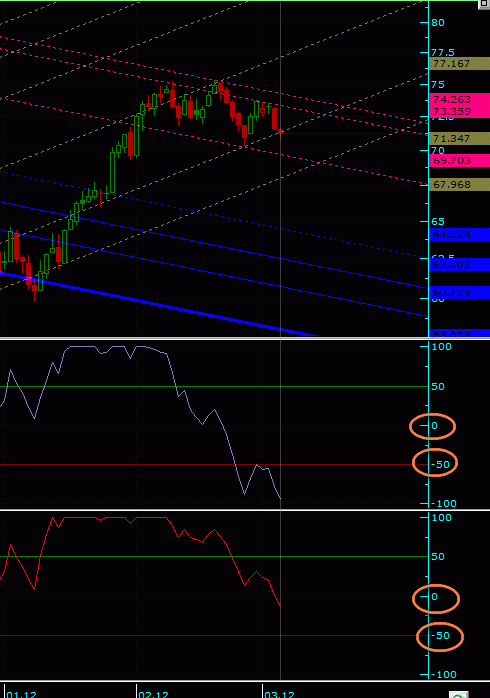Click -100 label on gray oscillator panel
Screen dimensions: 490x698
point(444,503)
